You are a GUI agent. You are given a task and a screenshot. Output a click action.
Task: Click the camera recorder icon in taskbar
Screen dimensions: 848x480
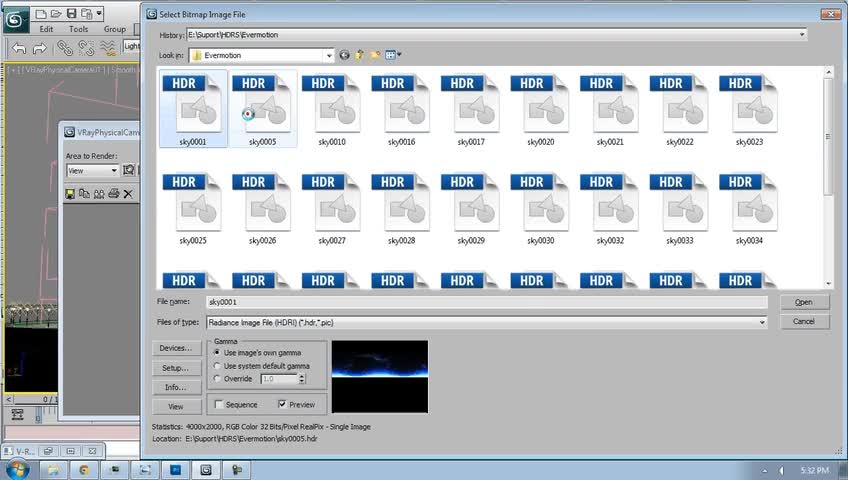pyautogui.click(x=237, y=470)
